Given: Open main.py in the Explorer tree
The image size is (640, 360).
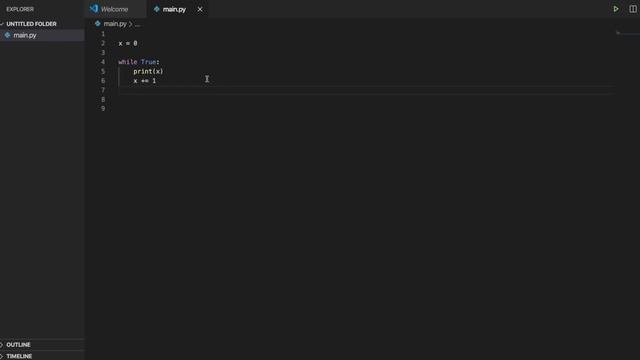Looking at the screenshot, I should pos(42,35).
